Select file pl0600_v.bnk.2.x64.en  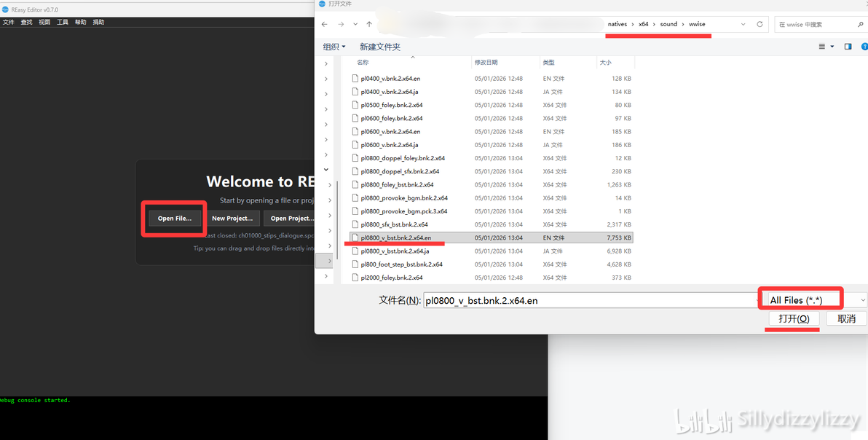(x=390, y=131)
